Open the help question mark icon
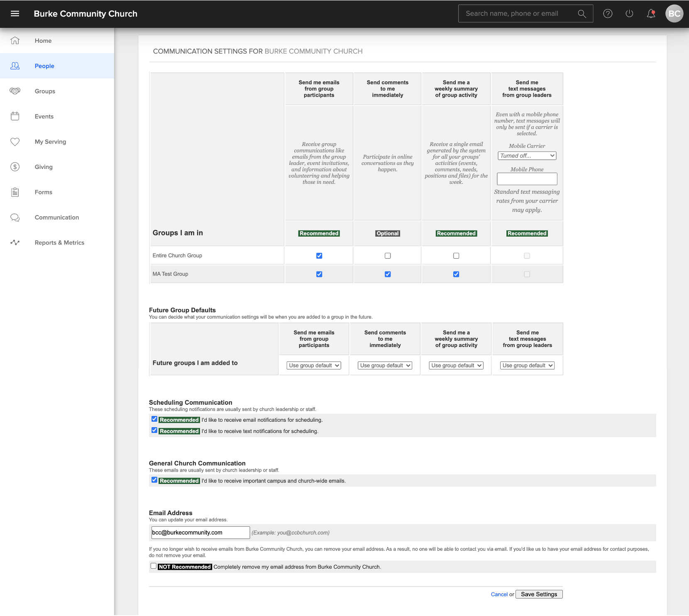The height and width of the screenshot is (616, 689). [x=608, y=14]
